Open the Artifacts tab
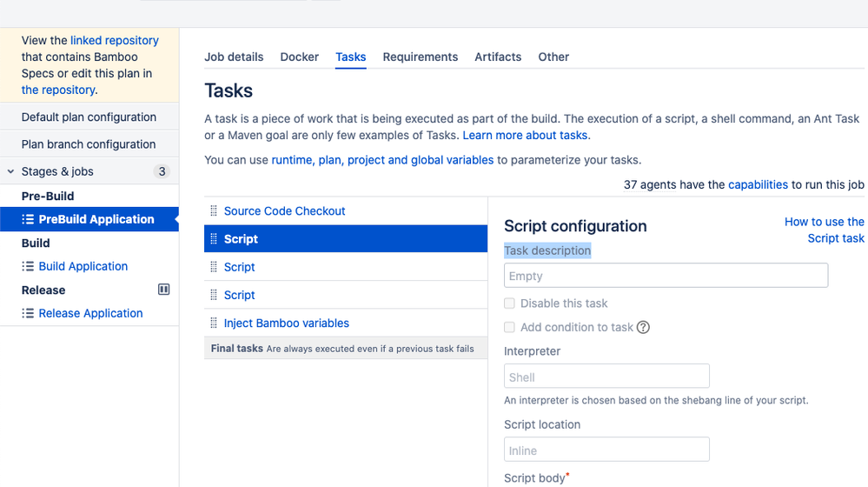The height and width of the screenshot is (487, 868). [498, 57]
